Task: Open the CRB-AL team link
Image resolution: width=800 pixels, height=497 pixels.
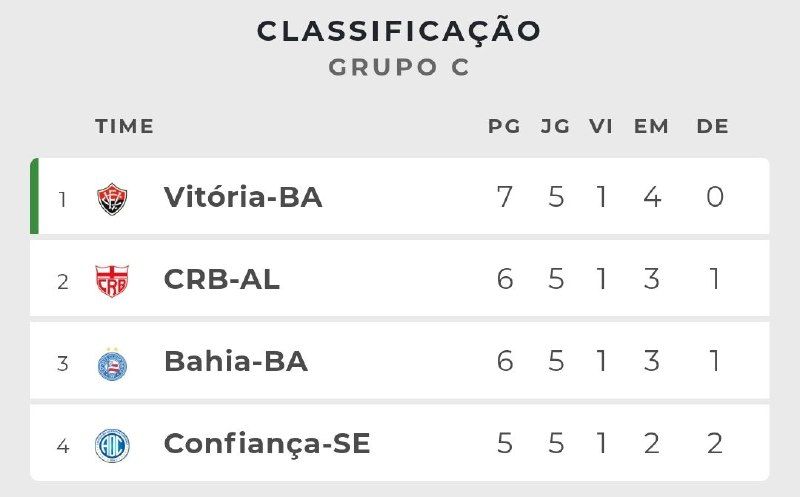Action: coord(221,280)
